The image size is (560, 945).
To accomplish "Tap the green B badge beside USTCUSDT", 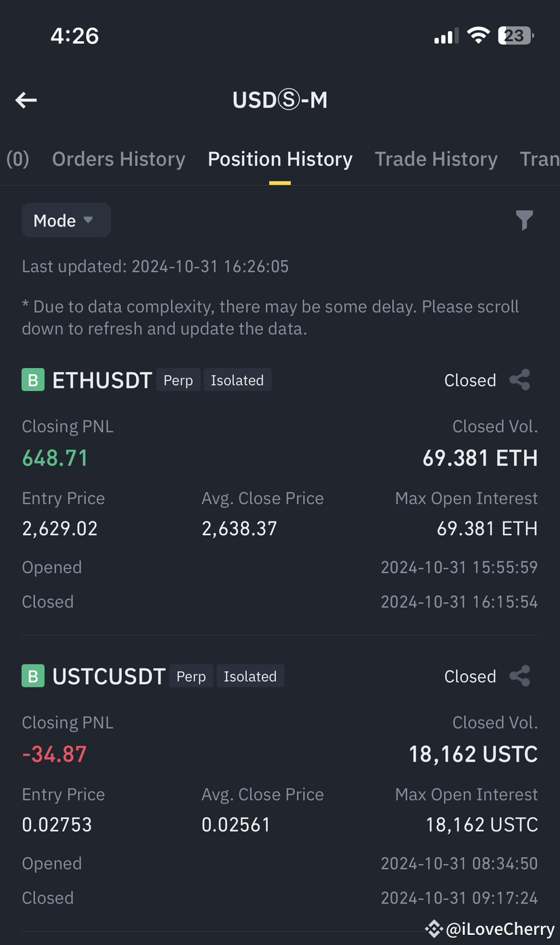I will 33,676.
